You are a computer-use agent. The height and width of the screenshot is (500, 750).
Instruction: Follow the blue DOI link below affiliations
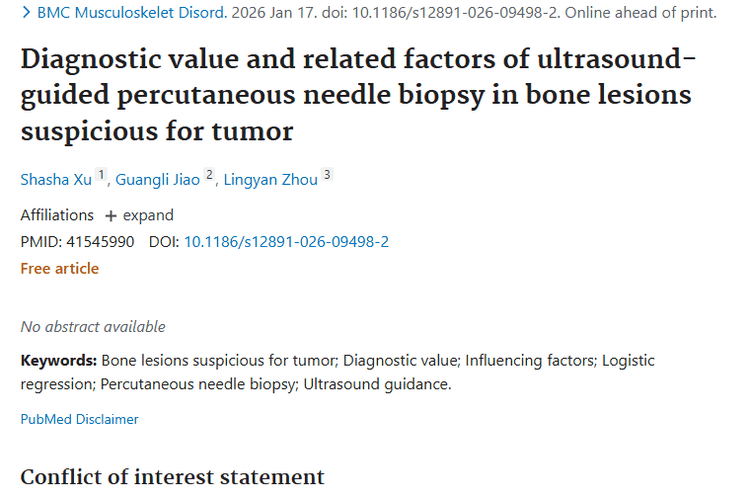click(x=286, y=242)
